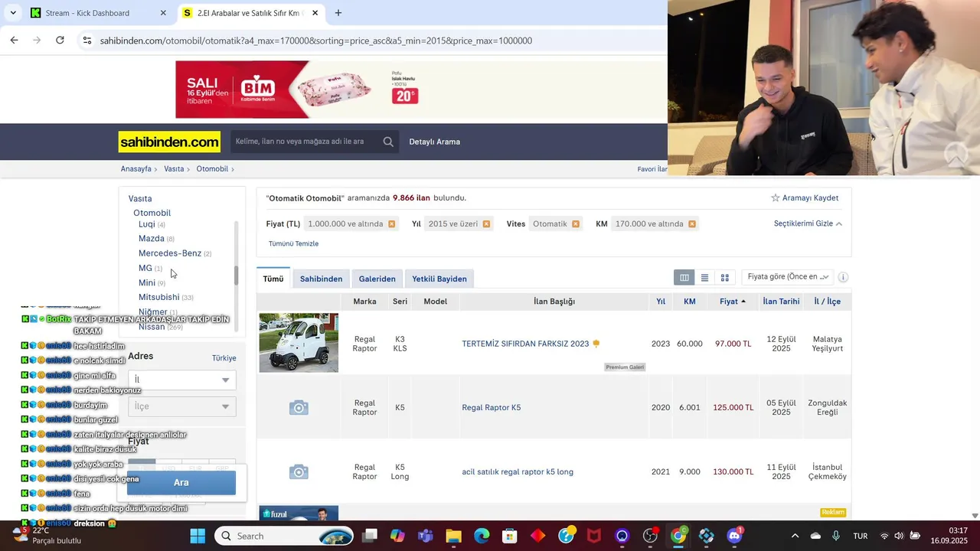Click the sorting info icon
This screenshot has height=551, width=980.
tap(843, 277)
